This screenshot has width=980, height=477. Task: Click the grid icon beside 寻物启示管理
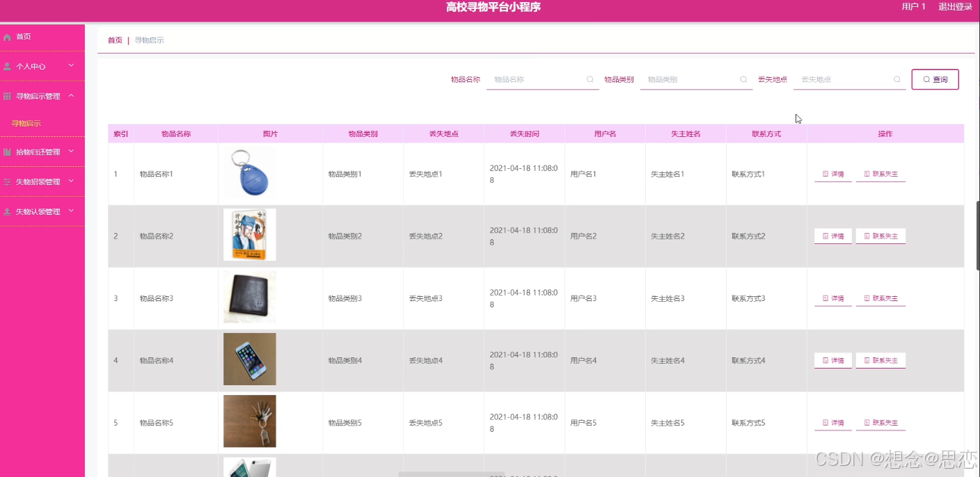(7, 97)
